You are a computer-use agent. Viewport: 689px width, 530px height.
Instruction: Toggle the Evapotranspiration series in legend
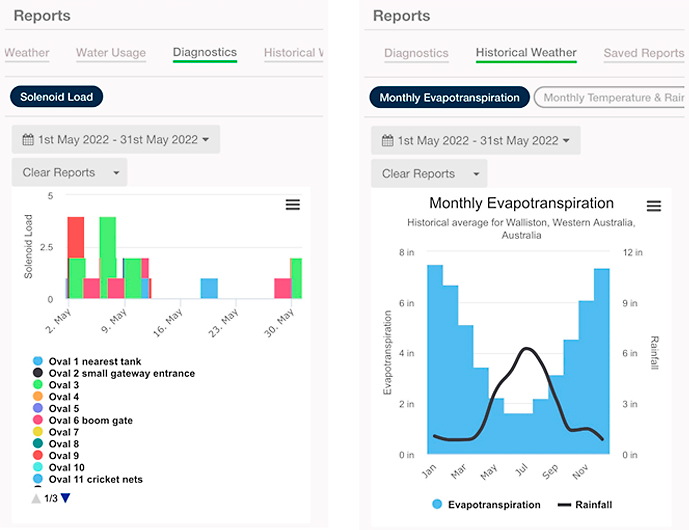coord(493,505)
